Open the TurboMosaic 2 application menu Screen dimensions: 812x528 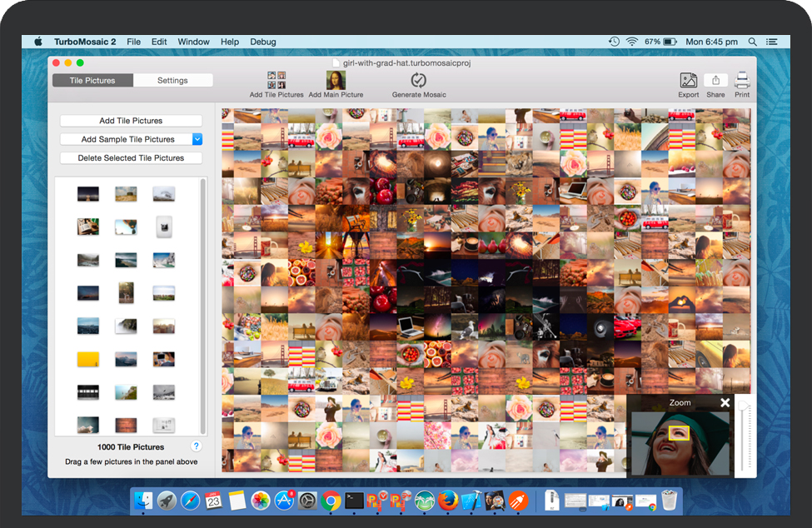(x=85, y=42)
